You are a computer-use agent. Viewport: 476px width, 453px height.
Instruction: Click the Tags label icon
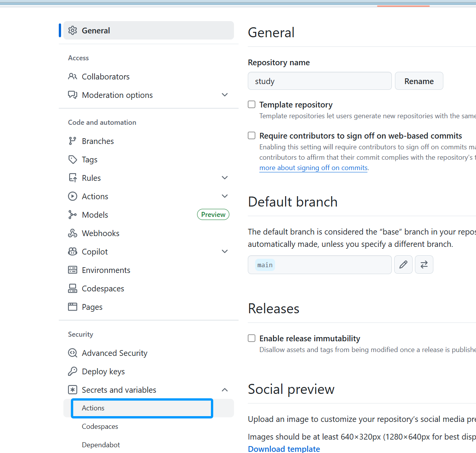point(73,159)
